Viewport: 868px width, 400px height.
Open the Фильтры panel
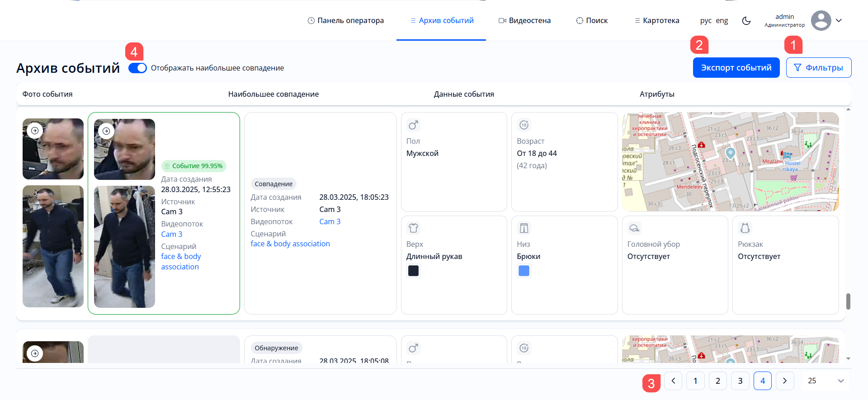(x=818, y=68)
